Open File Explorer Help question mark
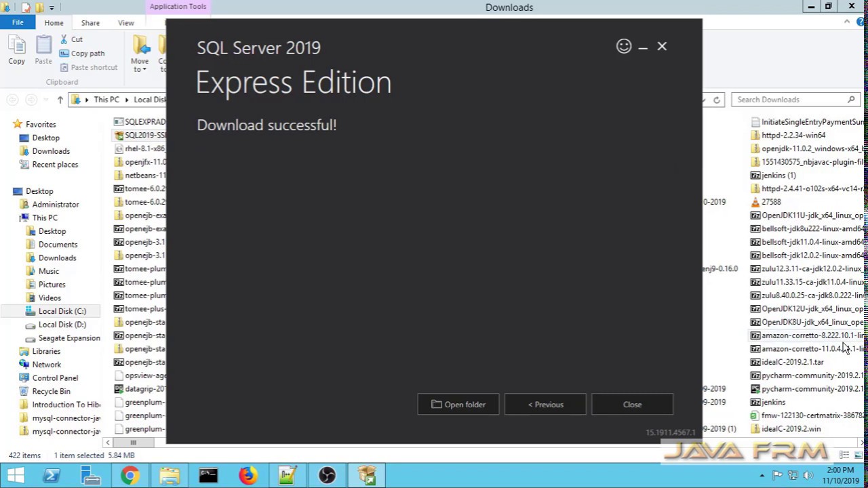This screenshot has height=488, width=868. pyautogui.click(x=859, y=23)
